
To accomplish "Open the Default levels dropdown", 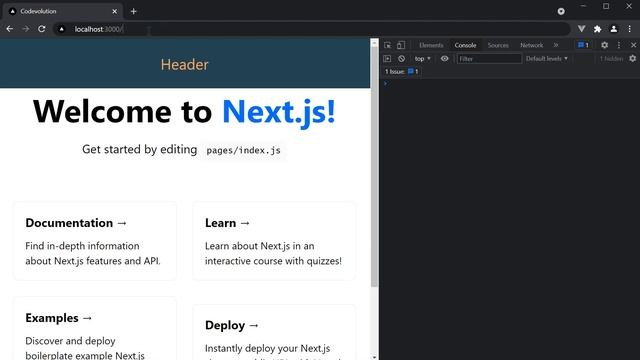I will [x=547, y=59].
